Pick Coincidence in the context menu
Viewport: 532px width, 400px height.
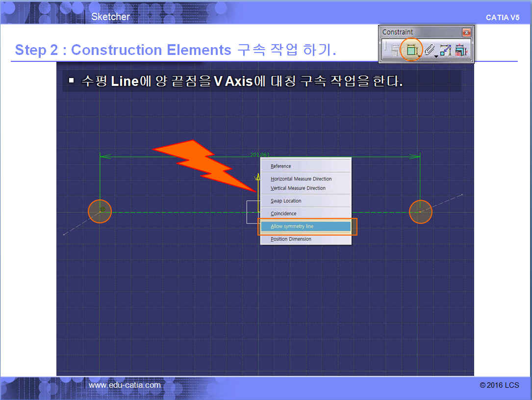[x=283, y=214]
